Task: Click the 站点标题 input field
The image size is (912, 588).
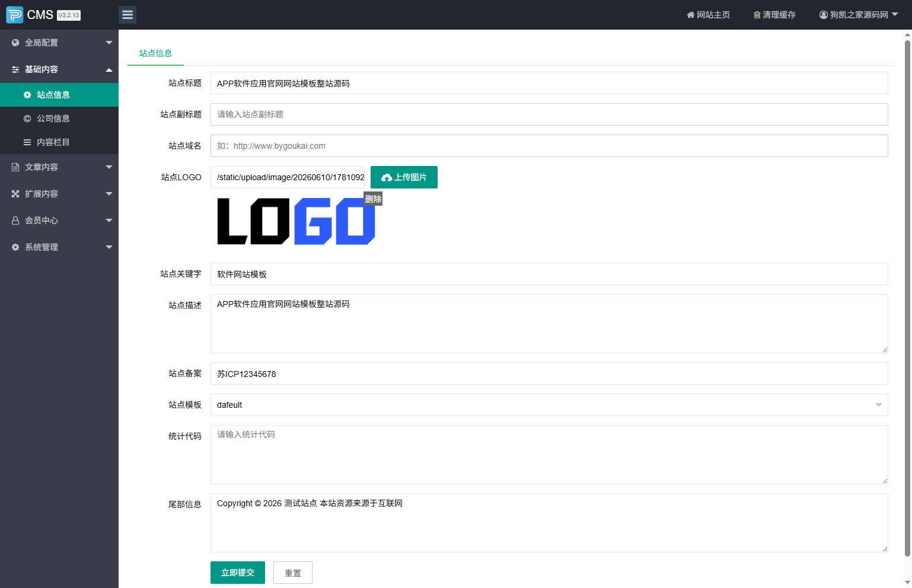Action: [549, 83]
